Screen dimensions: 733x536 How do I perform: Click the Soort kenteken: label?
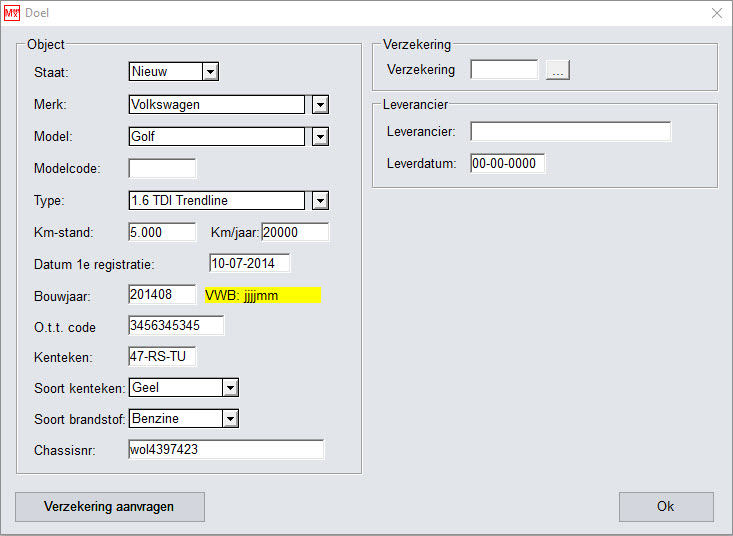point(80,388)
